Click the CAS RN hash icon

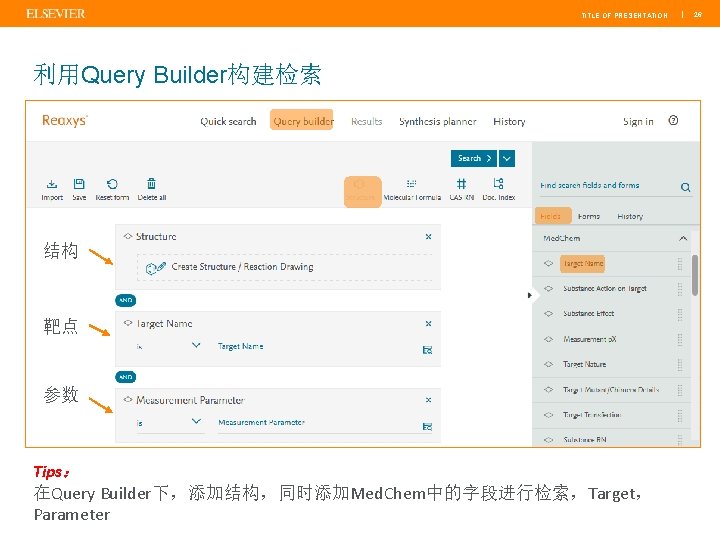[x=461, y=184]
